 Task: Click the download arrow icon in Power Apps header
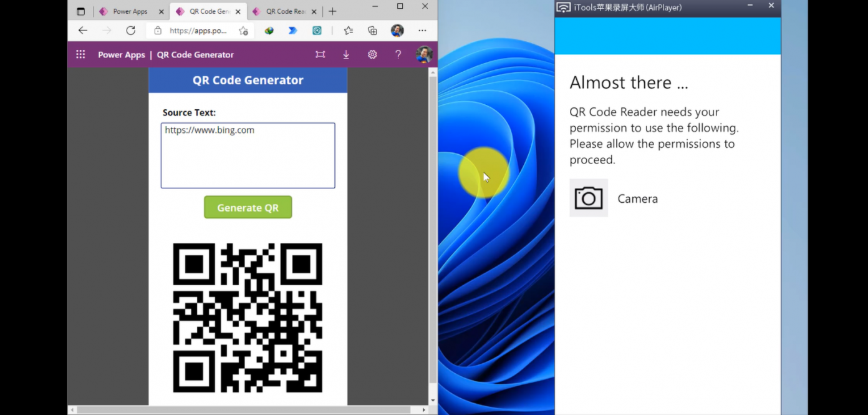pyautogui.click(x=346, y=54)
